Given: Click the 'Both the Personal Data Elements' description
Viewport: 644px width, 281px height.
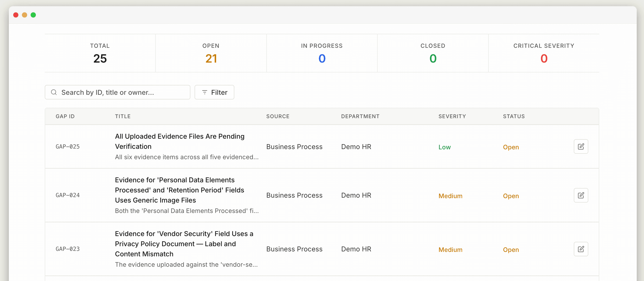Looking at the screenshot, I should click(x=187, y=211).
